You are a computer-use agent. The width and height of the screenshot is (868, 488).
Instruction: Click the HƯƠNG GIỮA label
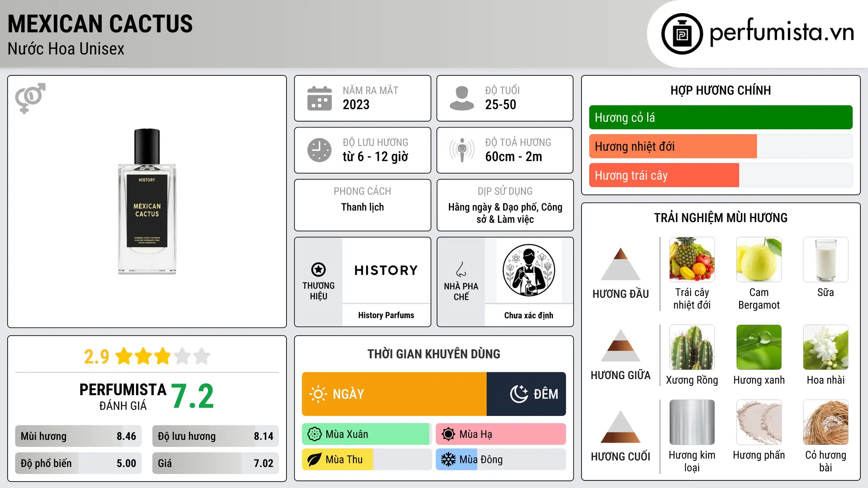click(620, 375)
